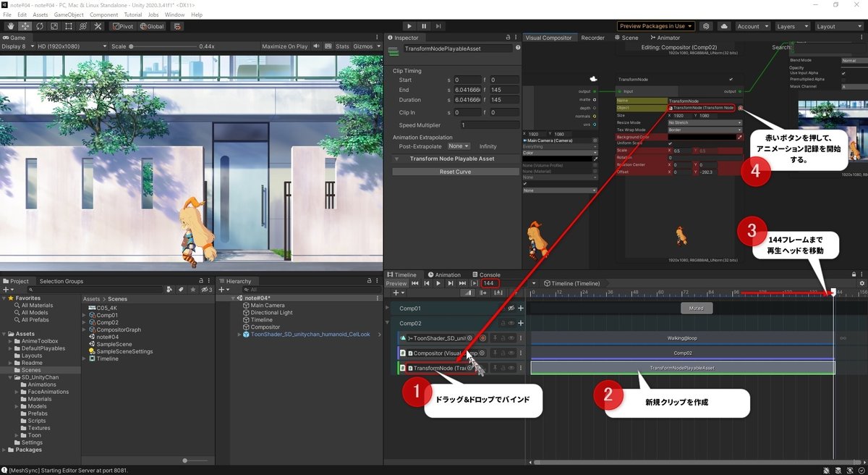Toggle Stats in Game view
This screenshot has height=475, width=868.
(342, 46)
